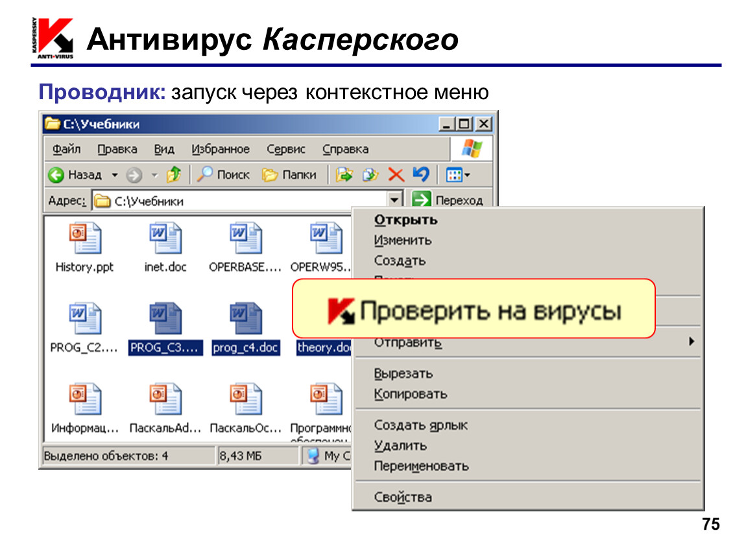Open the Файл menu

coord(67,149)
